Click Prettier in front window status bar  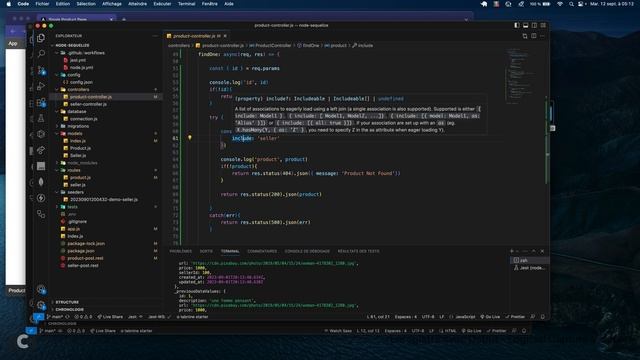(516, 317)
